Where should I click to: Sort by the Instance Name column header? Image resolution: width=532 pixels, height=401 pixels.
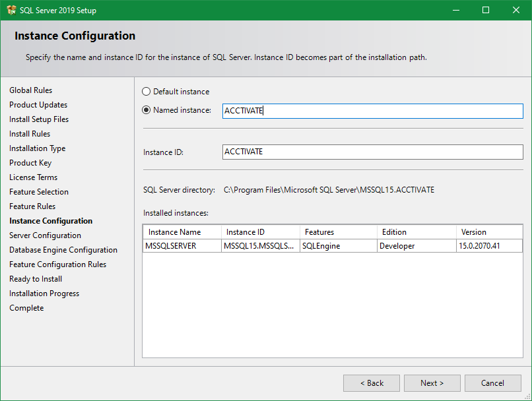point(182,232)
